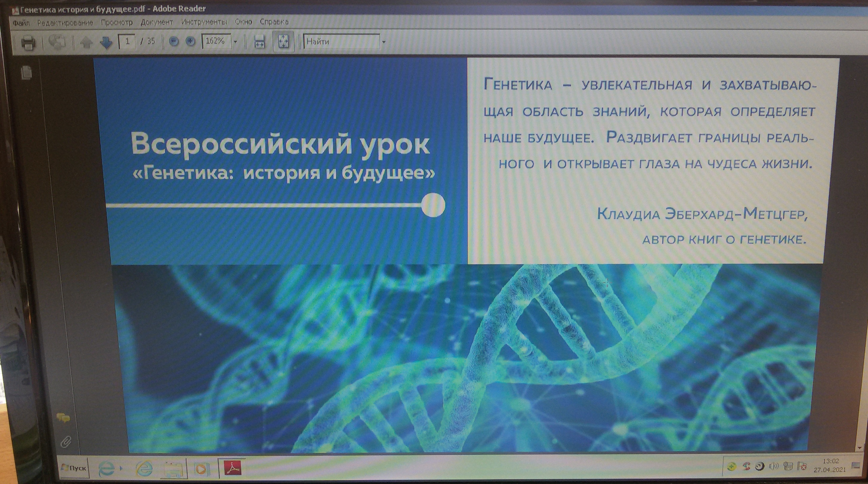Click the IE jump list arrow on taskbar
Viewport: 868px width, 484px height.
pos(121,469)
